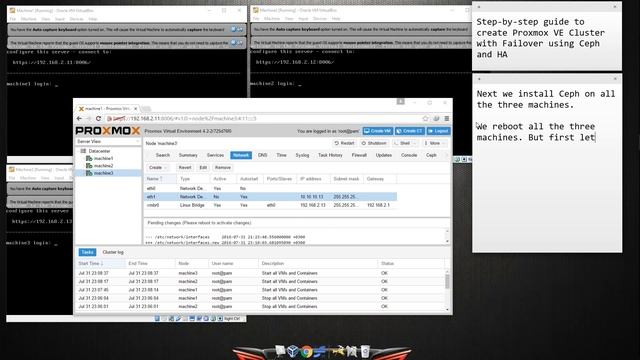Click the Edit network button
640x360 pixels.
click(203, 167)
